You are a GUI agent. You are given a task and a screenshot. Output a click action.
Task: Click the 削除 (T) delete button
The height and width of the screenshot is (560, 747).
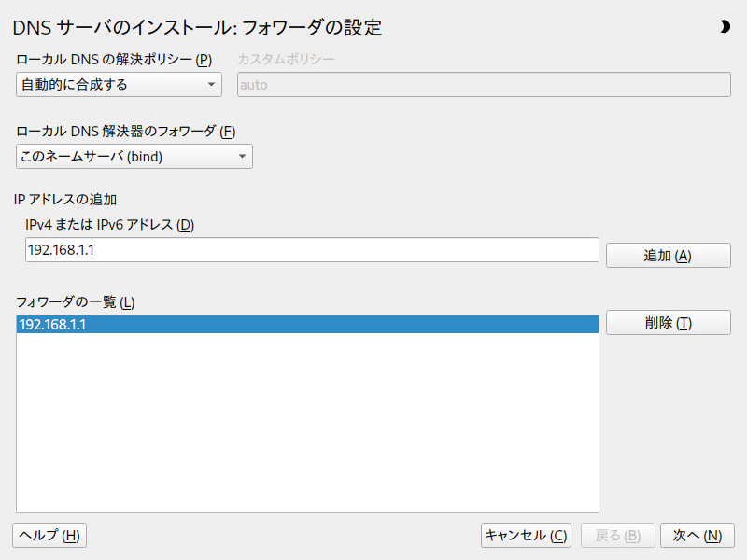[x=668, y=323]
